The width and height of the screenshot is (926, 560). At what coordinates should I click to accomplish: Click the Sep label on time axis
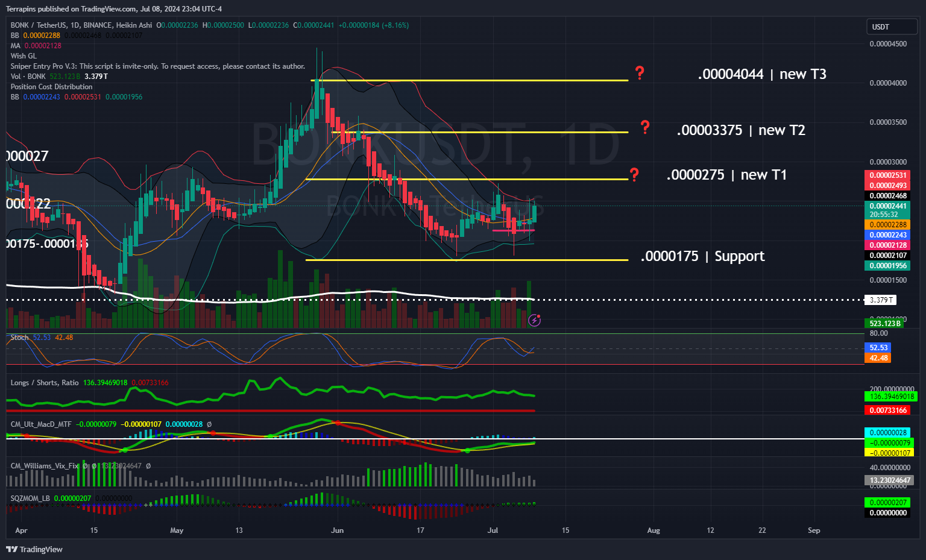(814, 530)
